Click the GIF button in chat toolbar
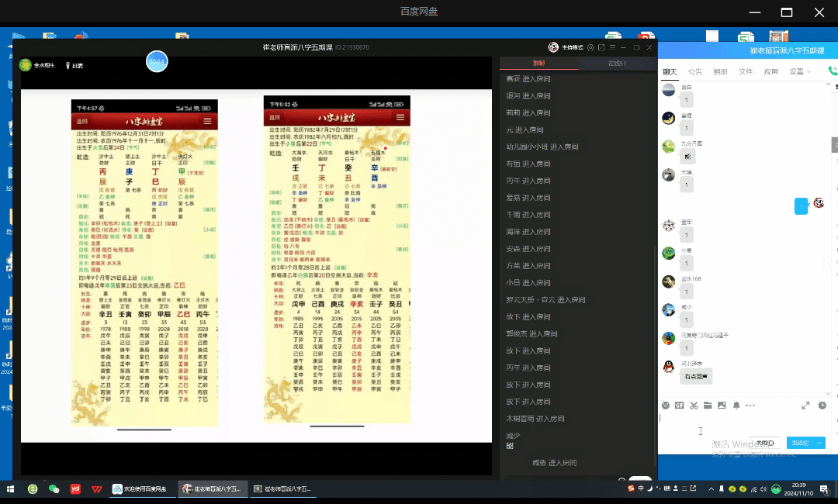 coord(679,406)
